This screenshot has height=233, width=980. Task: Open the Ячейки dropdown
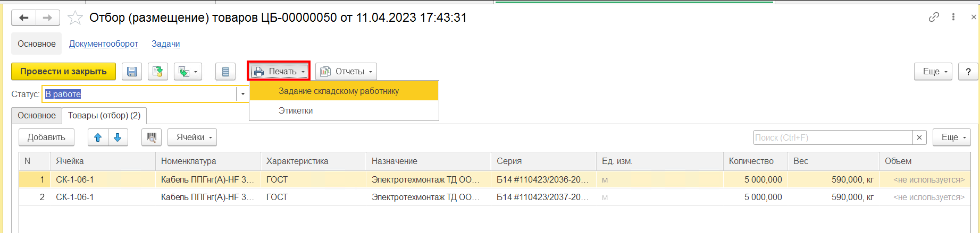tap(192, 137)
